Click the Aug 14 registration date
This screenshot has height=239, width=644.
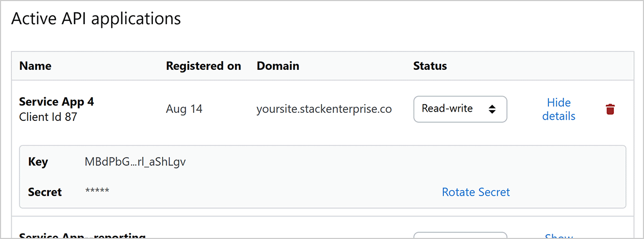[184, 109]
